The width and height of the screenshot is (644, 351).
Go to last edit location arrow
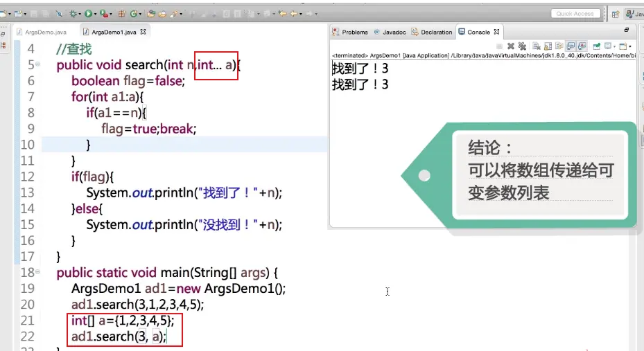[x=283, y=14]
